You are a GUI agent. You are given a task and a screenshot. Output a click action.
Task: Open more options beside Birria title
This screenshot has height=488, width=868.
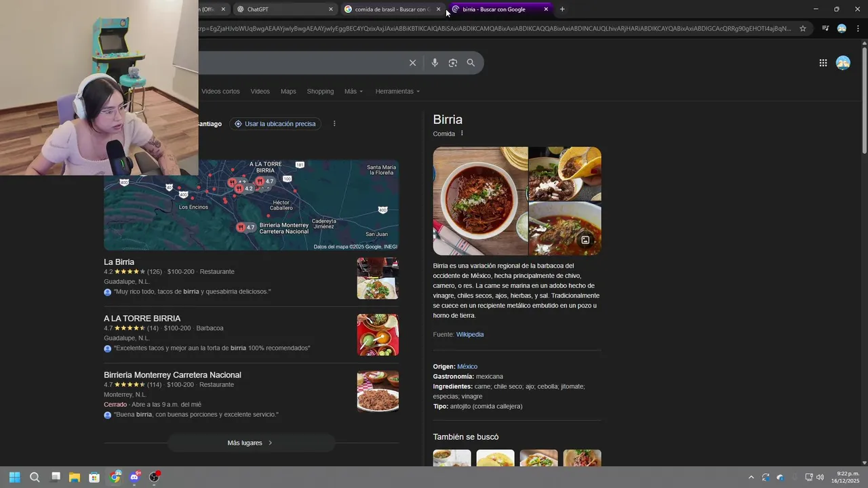(x=462, y=134)
